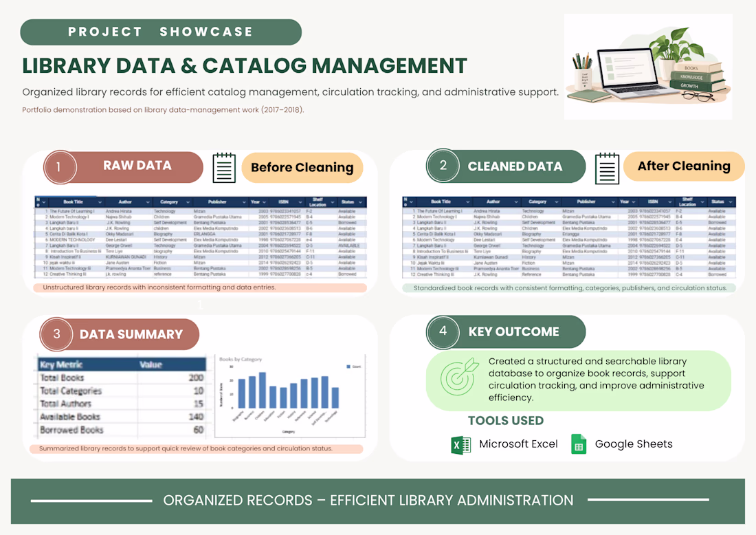Screen dimensions: 756x535
Task: Click the TOOLS USED heading
Action: (506, 421)
